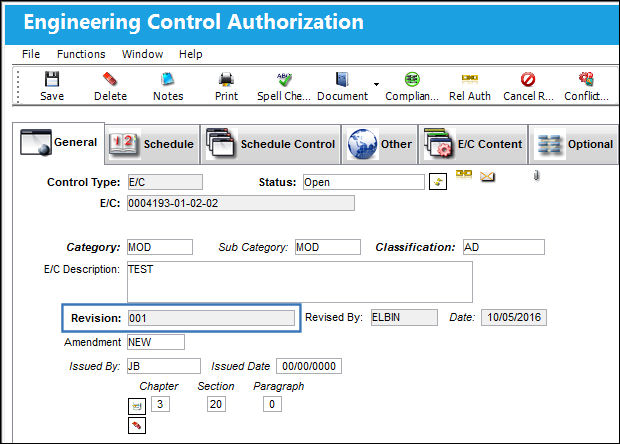Click the eraser icon below chapter lookup

click(137, 425)
